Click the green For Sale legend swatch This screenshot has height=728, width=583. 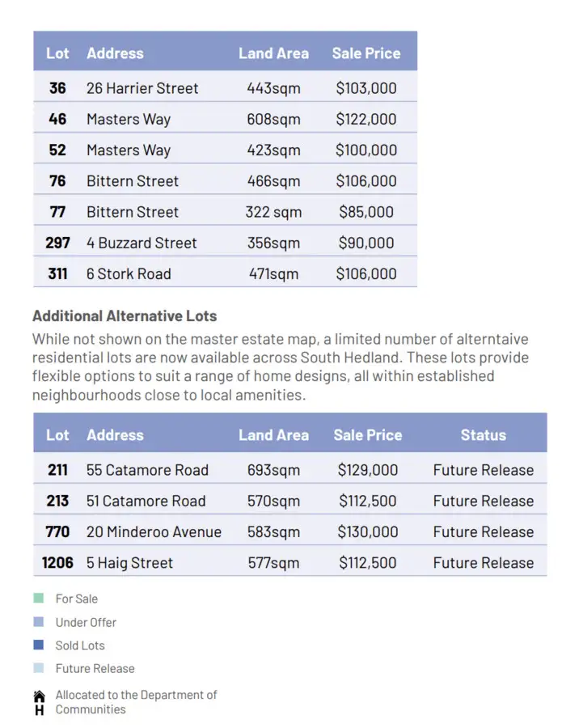point(39,599)
